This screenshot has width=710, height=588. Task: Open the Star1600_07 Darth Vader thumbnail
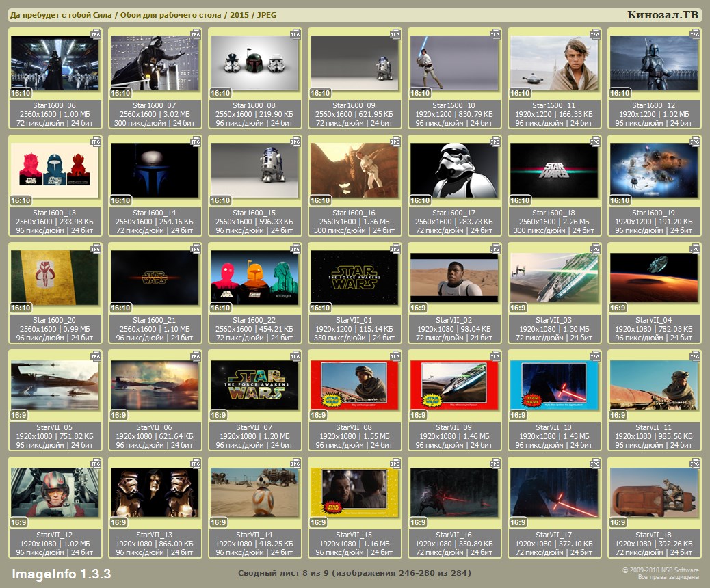click(155, 63)
